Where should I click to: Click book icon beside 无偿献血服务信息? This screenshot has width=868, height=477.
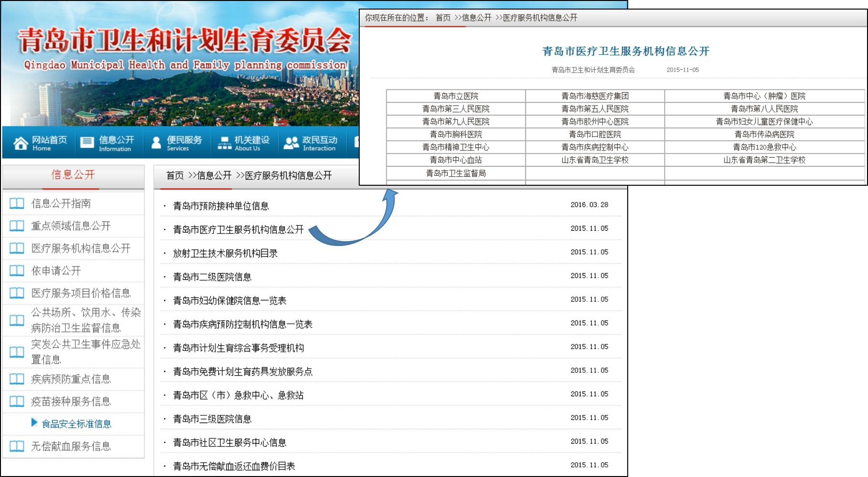click(x=17, y=446)
